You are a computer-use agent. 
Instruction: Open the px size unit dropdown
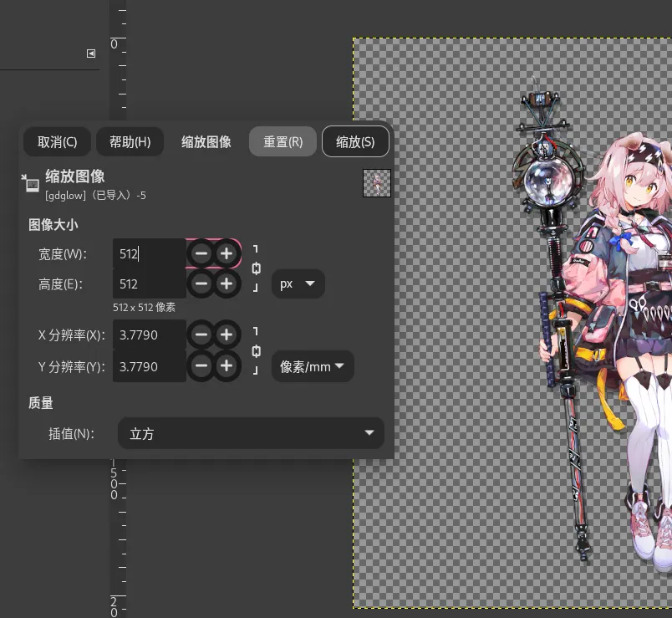click(x=298, y=283)
